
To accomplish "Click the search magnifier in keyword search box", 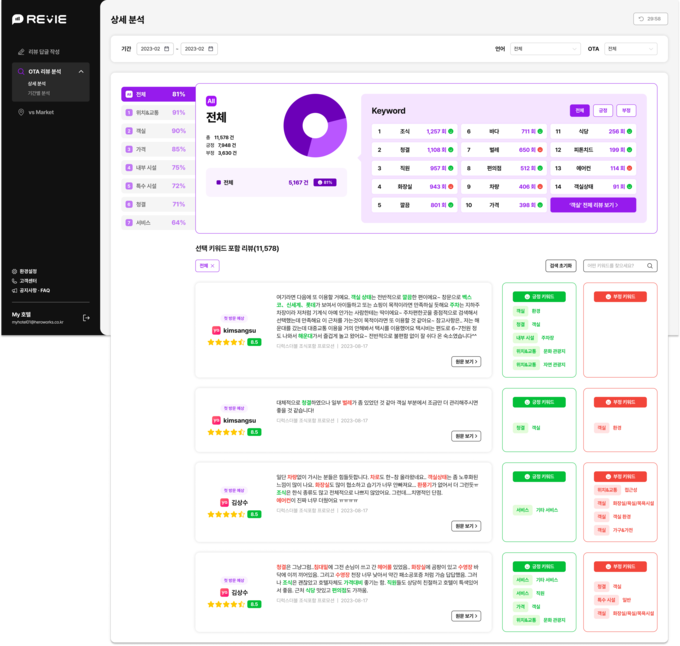I will point(650,266).
